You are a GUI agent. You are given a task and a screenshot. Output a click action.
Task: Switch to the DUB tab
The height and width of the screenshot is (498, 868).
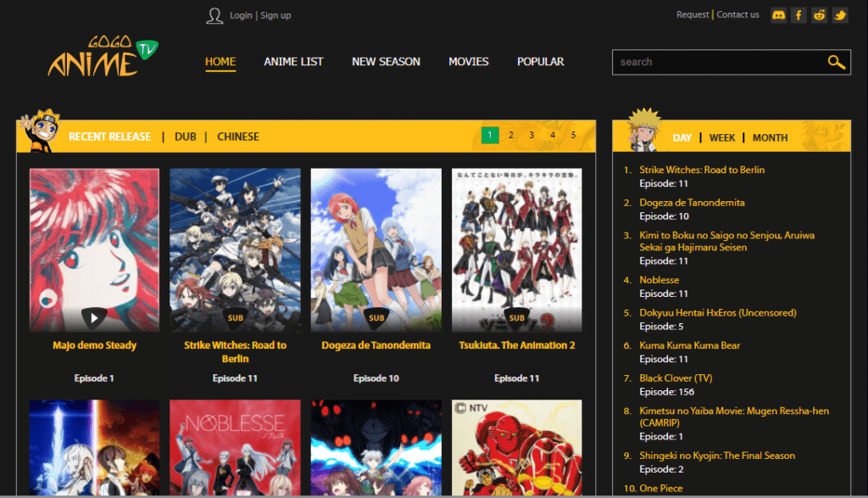pos(185,137)
